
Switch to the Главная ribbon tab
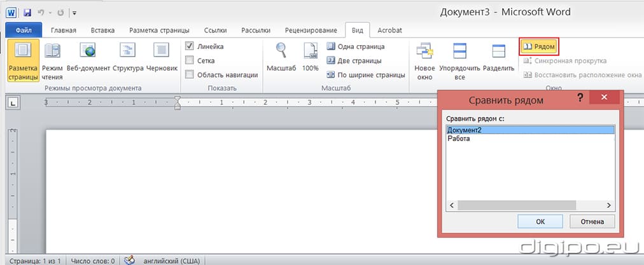[x=63, y=31]
